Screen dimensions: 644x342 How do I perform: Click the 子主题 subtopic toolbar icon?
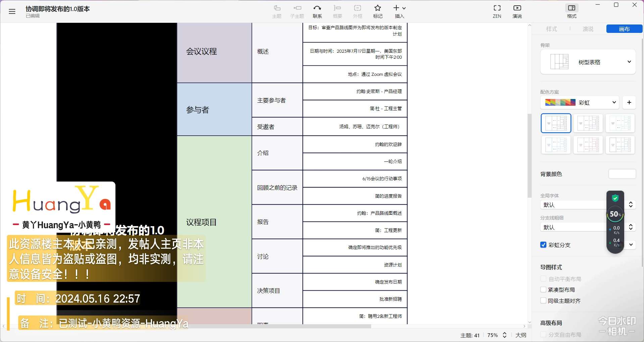[x=297, y=11]
